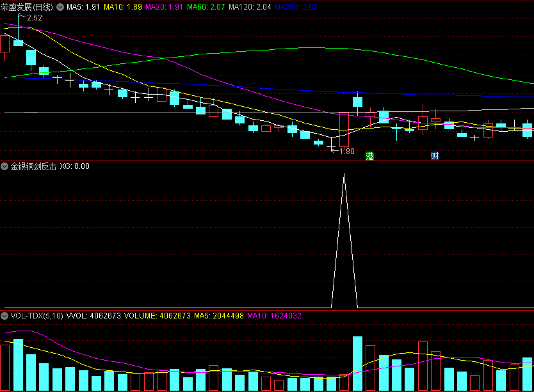Click the XG: 0.00 value
This screenshot has width=534, height=392.
[74, 166]
